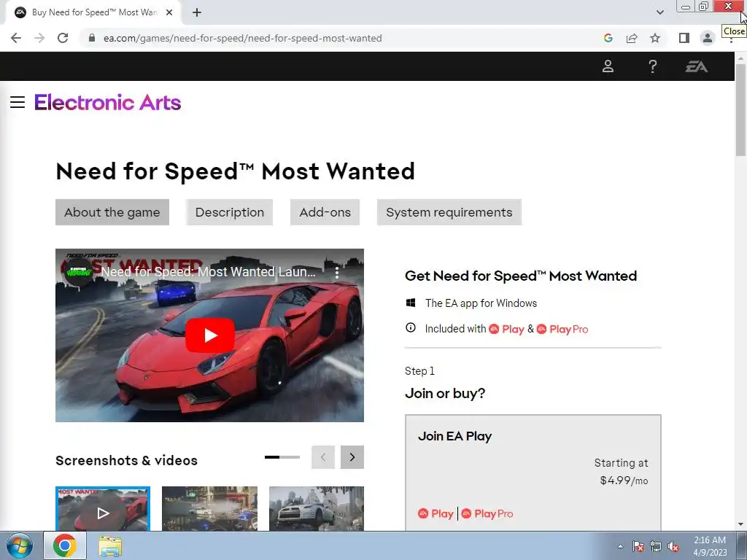Click the info icon beside Included with

pyautogui.click(x=411, y=328)
